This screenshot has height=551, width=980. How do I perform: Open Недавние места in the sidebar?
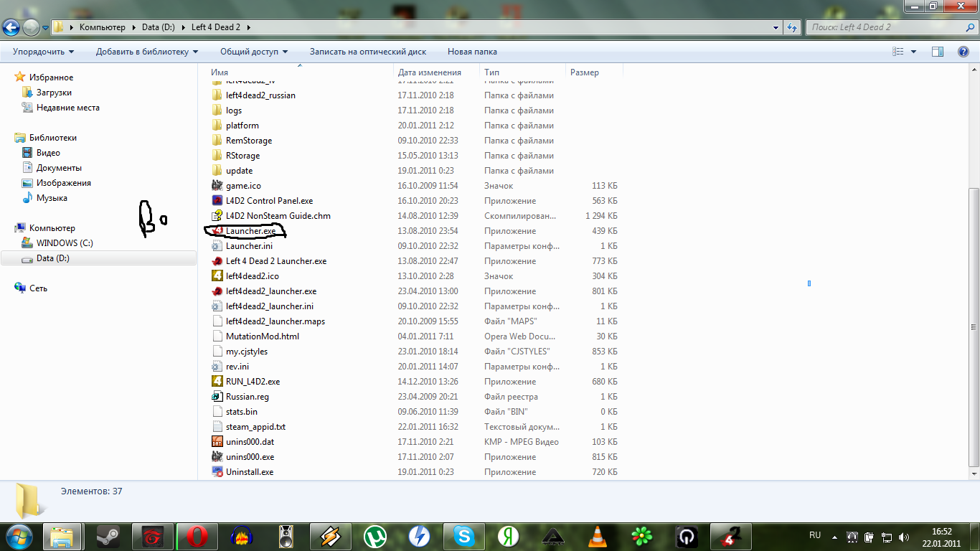(x=68, y=108)
